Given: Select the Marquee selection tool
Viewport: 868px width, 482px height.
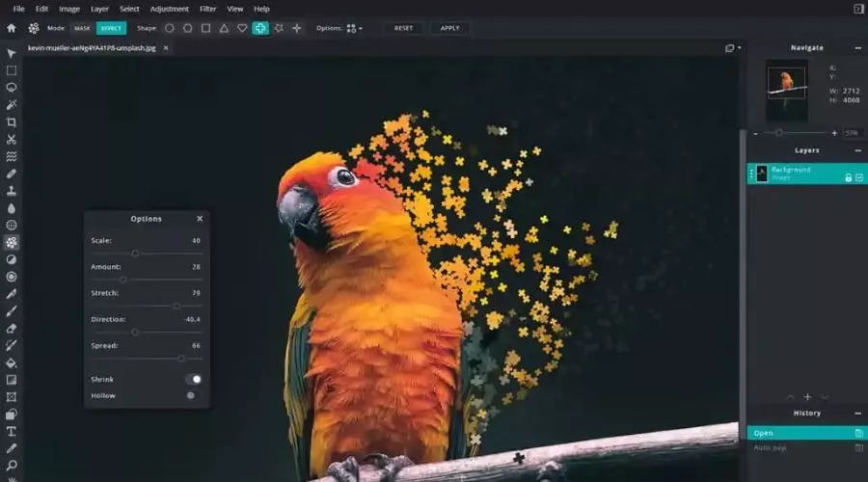Looking at the screenshot, I should [x=11, y=70].
